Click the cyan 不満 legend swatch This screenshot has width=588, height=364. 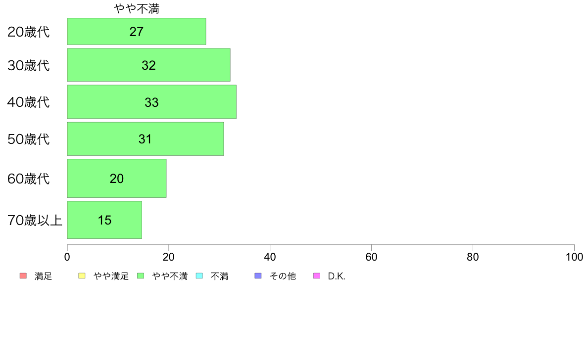coord(199,276)
